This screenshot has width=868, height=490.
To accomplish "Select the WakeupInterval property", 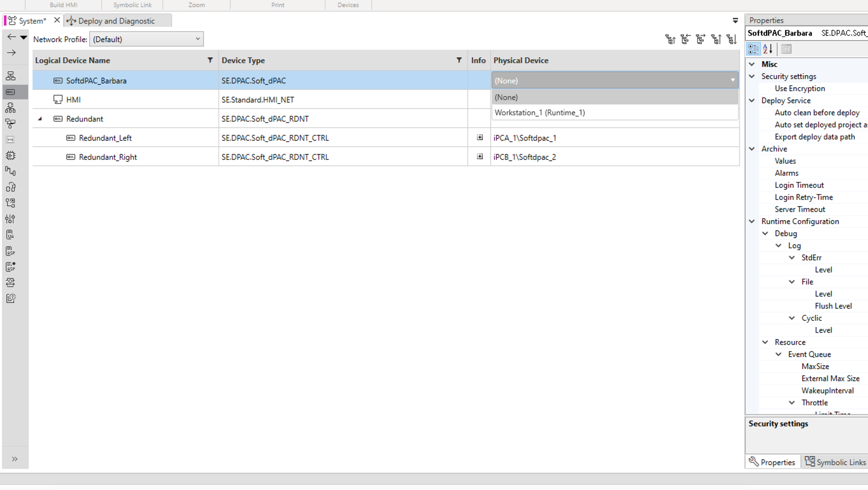I will coord(828,391).
